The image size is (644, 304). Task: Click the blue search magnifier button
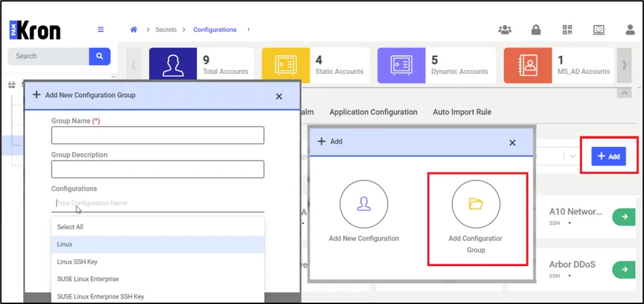(x=99, y=56)
